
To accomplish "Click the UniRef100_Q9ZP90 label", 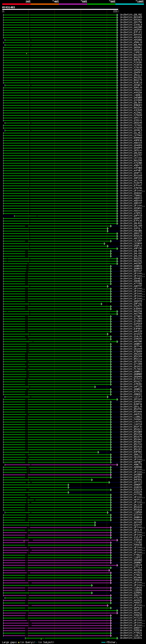I will coord(131,30).
